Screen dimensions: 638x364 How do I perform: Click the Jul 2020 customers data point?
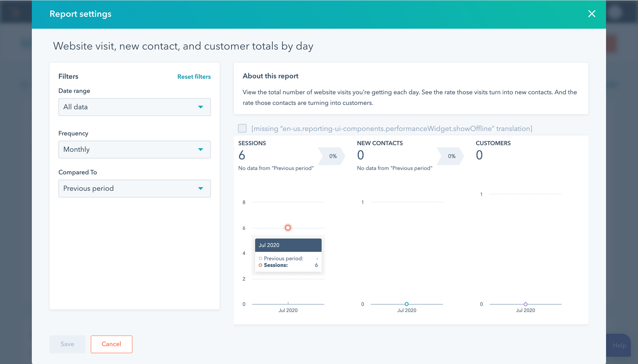click(x=526, y=303)
